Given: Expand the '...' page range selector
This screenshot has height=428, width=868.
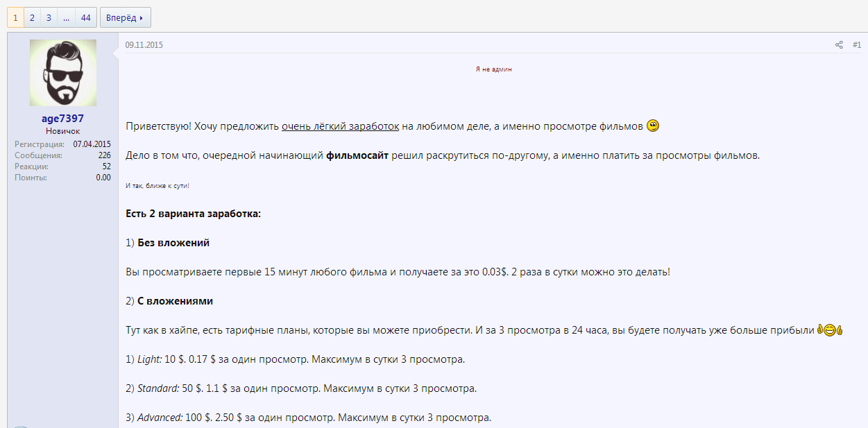Looking at the screenshot, I should [66, 17].
